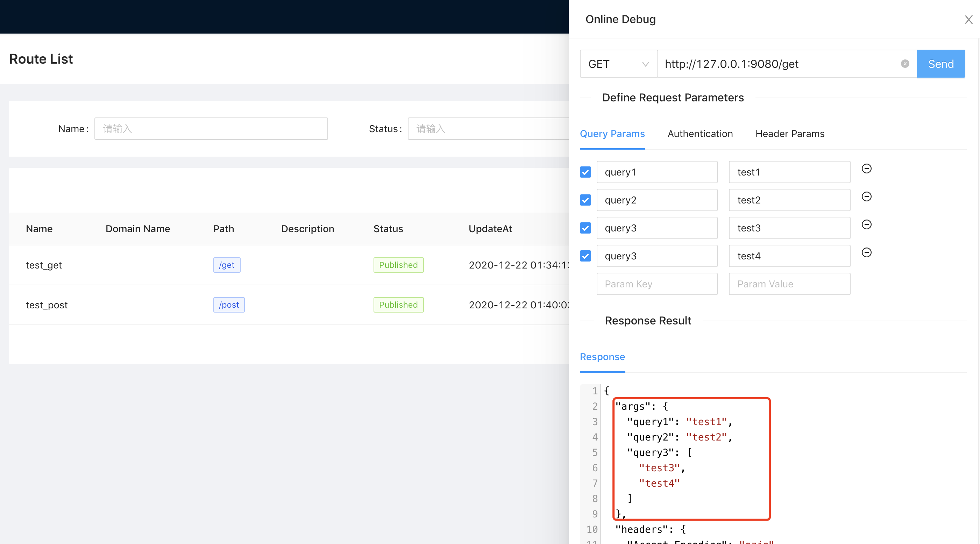Switch to Header Params tab
The height and width of the screenshot is (544, 980).
[788, 133]
